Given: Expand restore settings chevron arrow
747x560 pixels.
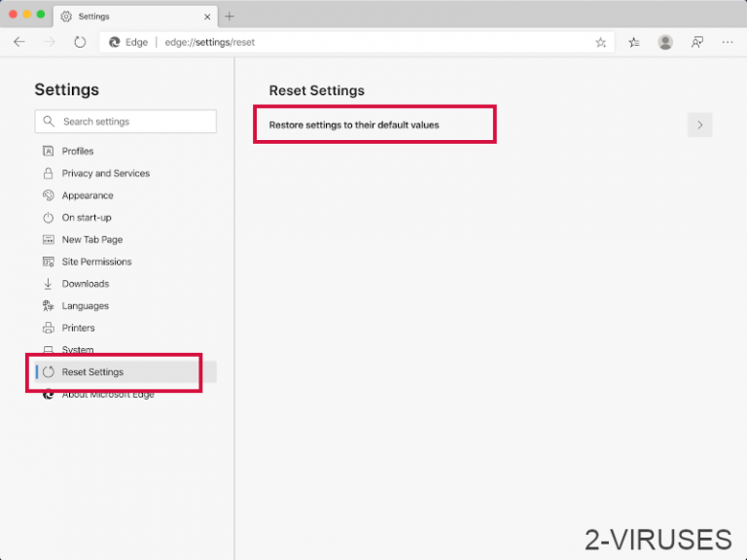Looking at the screenshot, I should 699,125.
